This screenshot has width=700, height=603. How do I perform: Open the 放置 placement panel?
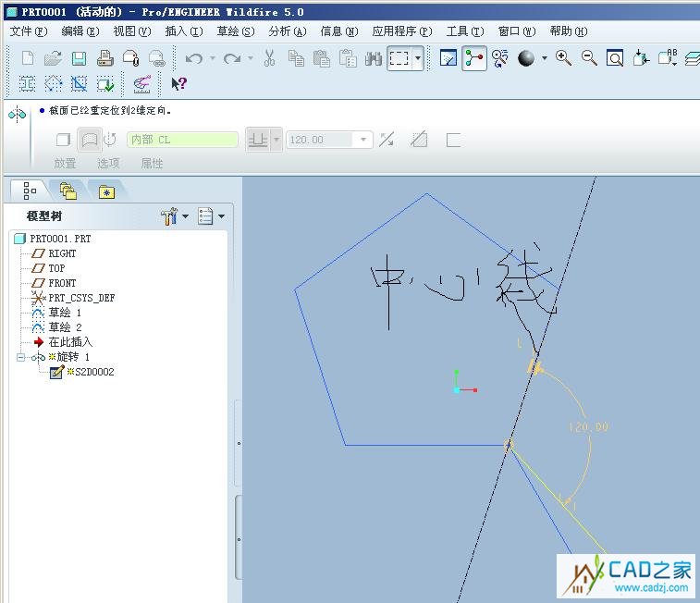[65, 163]
